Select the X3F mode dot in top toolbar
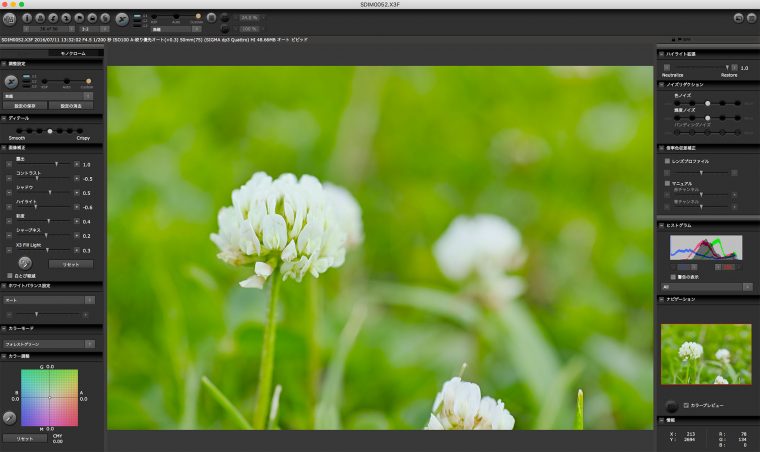 coord(154,17)
